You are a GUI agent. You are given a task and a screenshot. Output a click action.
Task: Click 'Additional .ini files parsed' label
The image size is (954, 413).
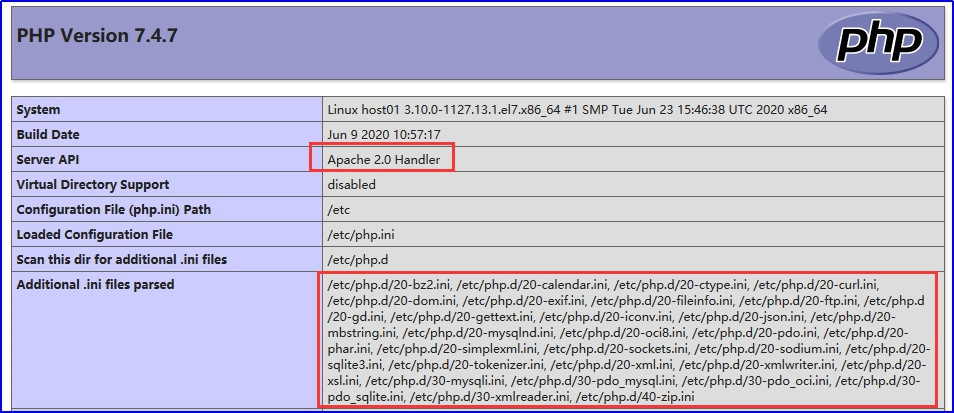point(96,284)
